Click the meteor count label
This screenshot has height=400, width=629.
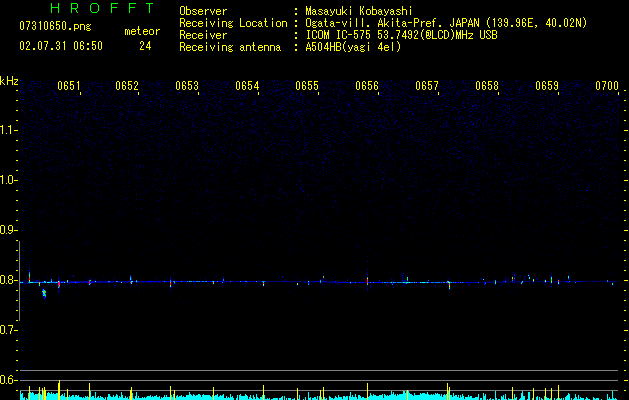point(142,31)
